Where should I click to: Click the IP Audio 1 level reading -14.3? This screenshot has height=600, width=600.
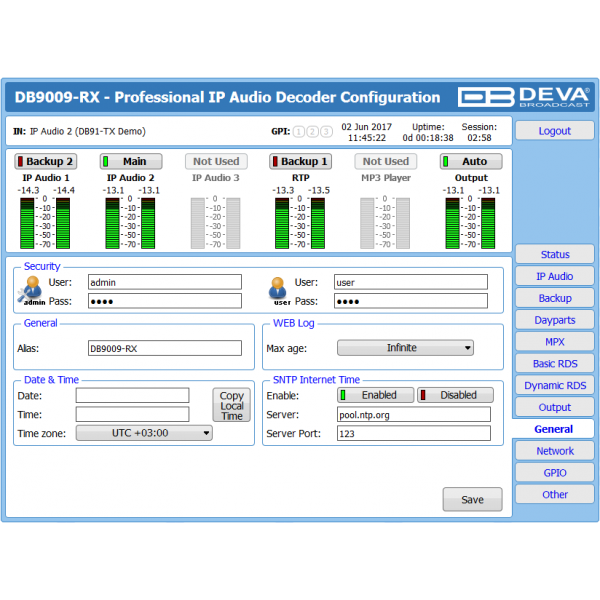28,190
